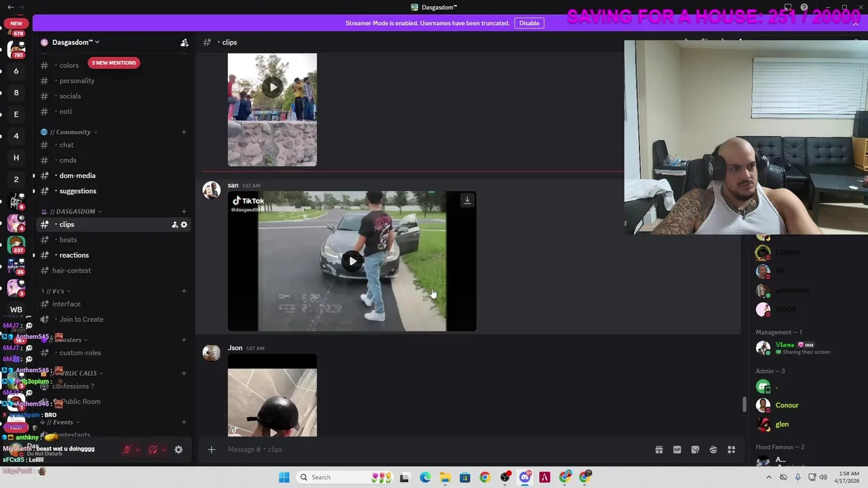
Task: Add a channel to the Boosters category
Action: click(184, 340)
